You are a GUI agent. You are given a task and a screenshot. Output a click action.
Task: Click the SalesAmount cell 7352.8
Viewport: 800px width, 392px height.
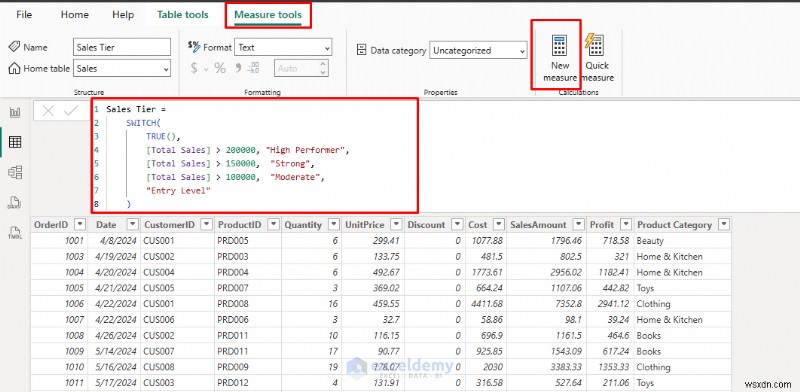pos(546,304)
